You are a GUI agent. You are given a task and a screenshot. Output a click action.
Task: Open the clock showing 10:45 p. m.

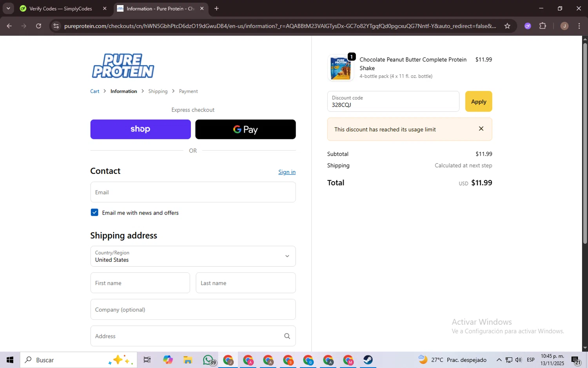[552, 360]
